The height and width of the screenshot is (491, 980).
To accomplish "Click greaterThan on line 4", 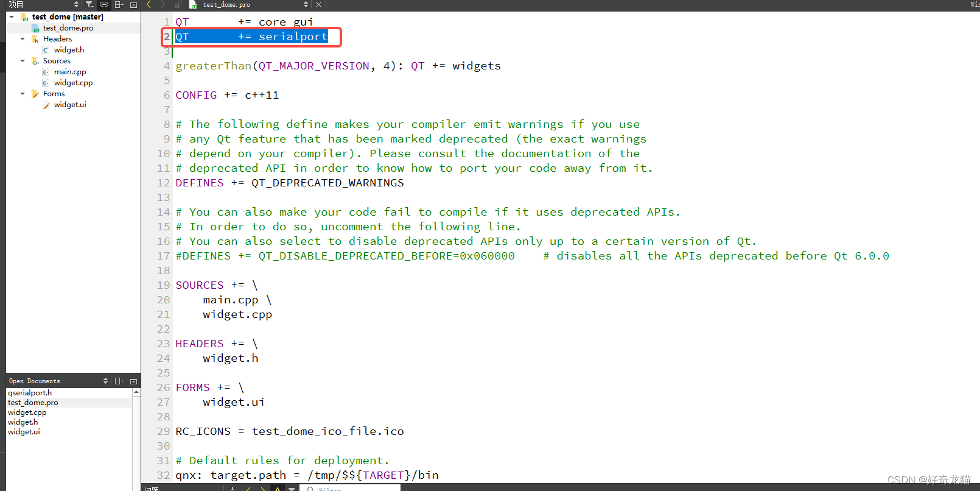I will [x=214, y=66].
